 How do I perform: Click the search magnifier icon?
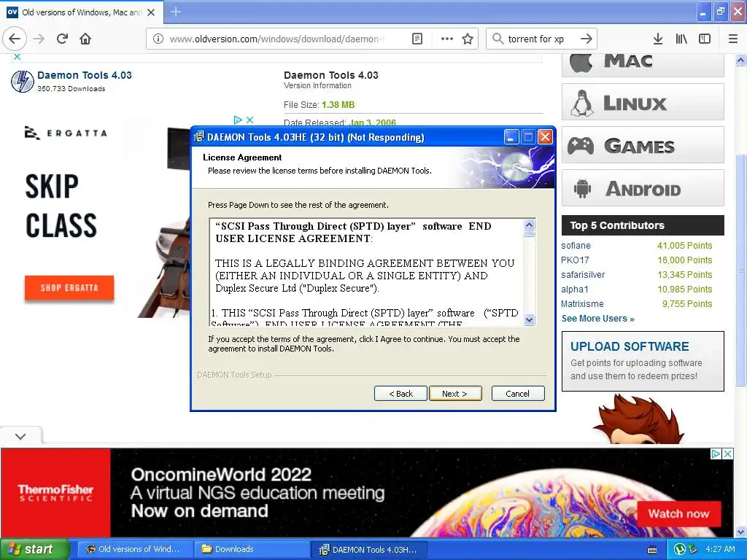pyautogui.click(x=498, y=39)
